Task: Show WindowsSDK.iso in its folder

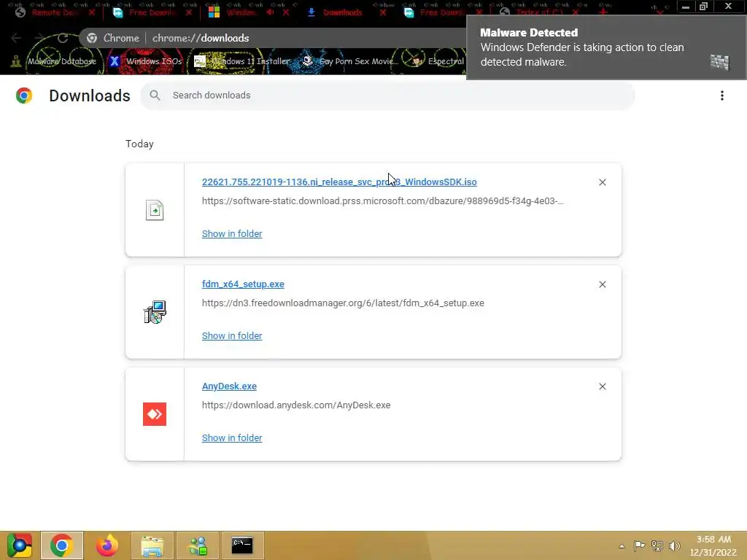Action: [x=232, y=234]
